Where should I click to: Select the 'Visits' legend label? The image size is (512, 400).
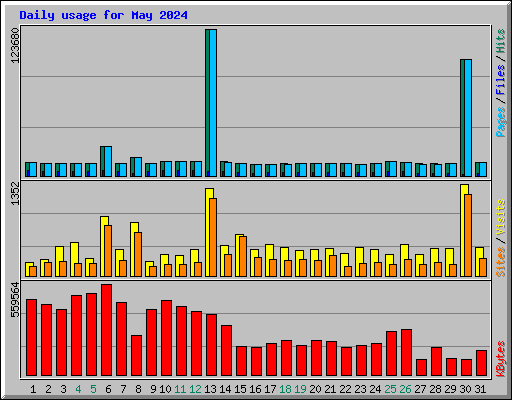click(x=501, y=218)
